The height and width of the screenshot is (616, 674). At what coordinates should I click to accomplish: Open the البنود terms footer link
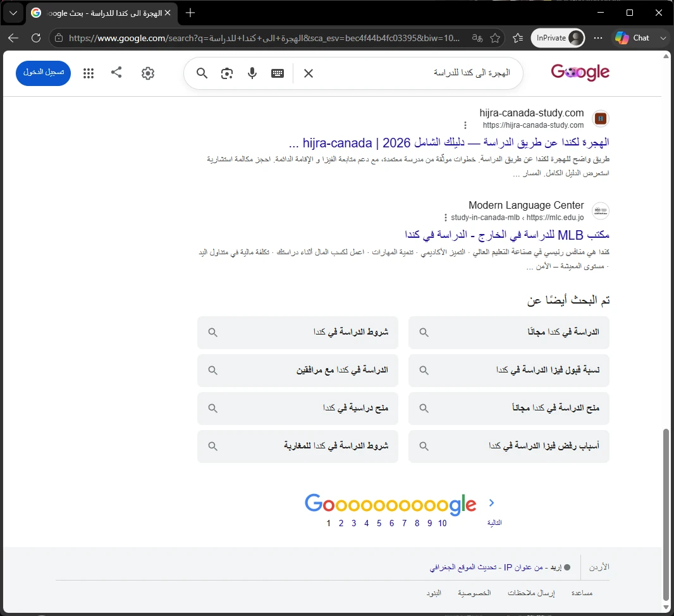click(434, 593)
